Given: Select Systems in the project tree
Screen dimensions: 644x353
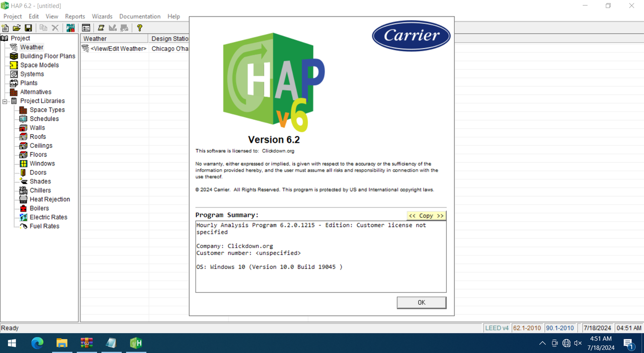Looking at the screenshot, I should tap(32, 74).
